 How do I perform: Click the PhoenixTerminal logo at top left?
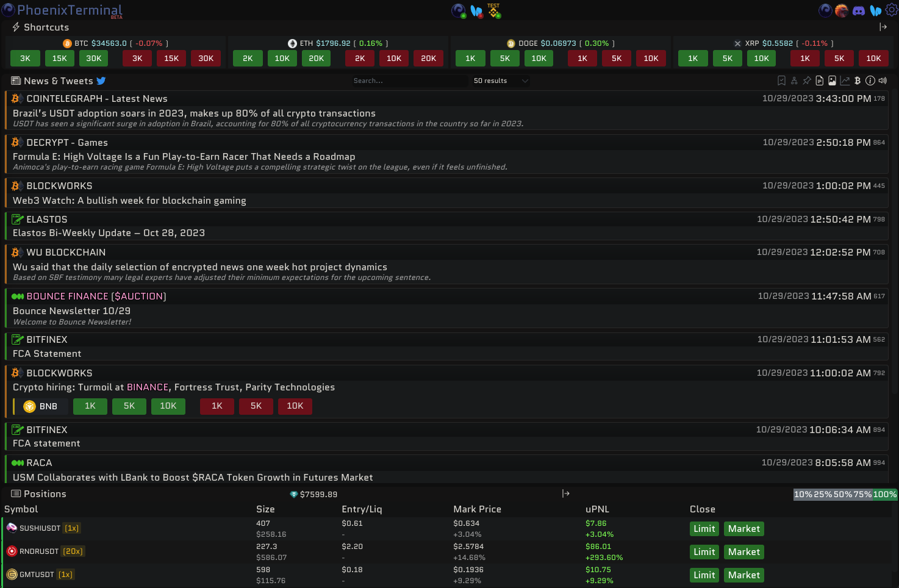[62, 10]
